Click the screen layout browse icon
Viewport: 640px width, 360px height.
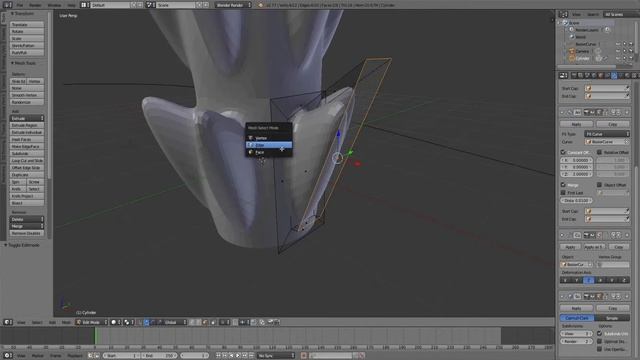tap(84, 5)
